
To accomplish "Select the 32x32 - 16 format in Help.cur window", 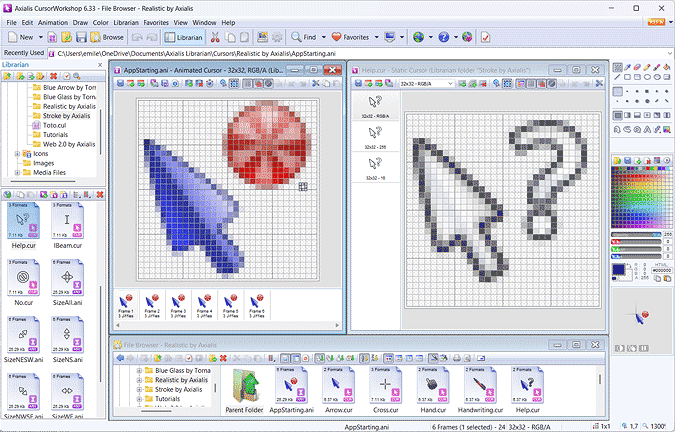I will tap(375, 168).
